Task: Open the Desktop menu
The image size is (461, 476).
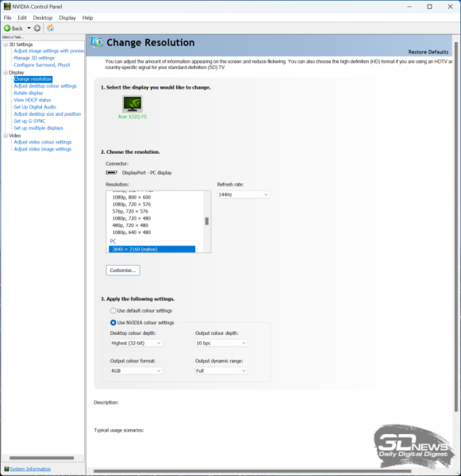Action: (x=43, y=17)
